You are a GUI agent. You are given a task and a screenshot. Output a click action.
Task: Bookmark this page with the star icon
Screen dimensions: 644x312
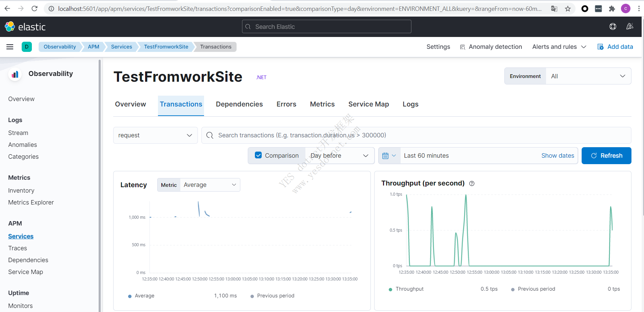[568, 9]
